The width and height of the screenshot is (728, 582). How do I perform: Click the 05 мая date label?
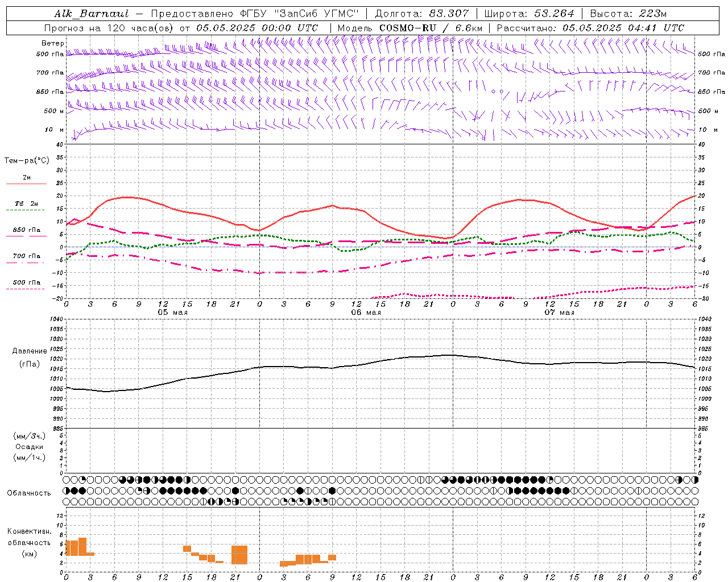(173, 313)
